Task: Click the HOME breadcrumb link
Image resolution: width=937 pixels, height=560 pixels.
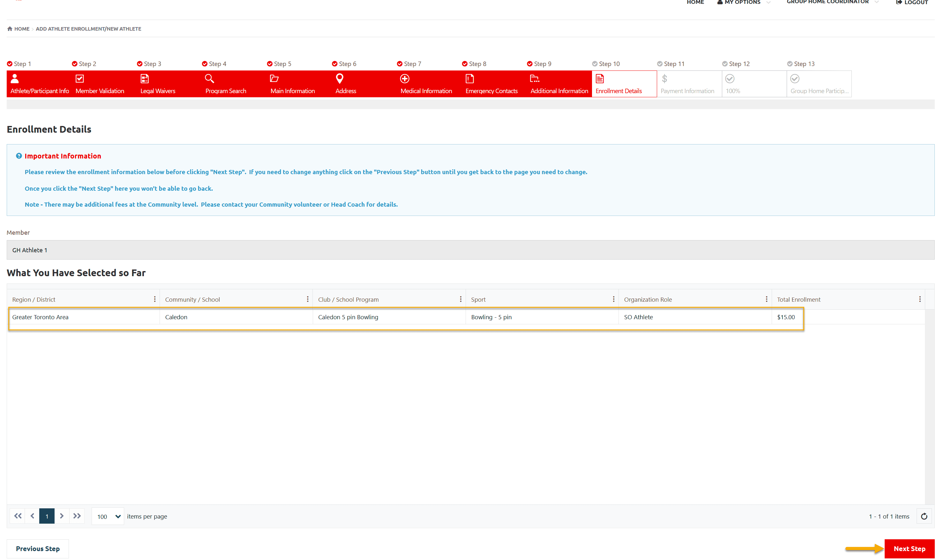Action: (22, 29)
